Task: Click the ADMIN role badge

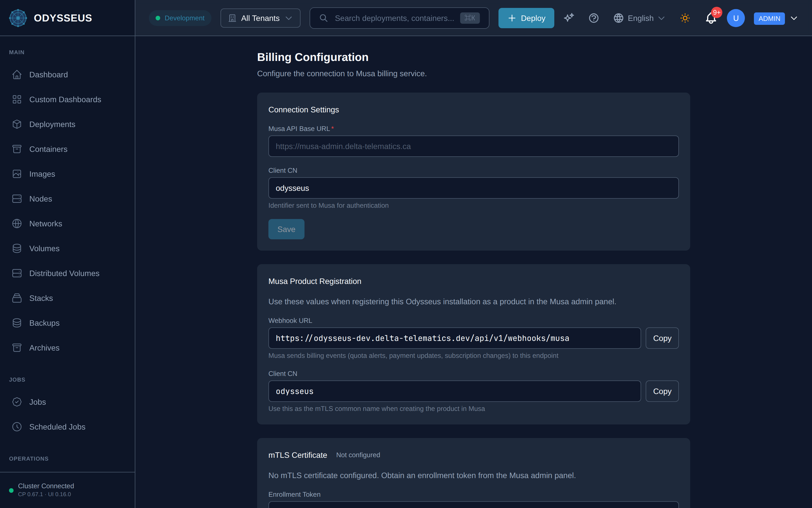Action: pos(769,18)
